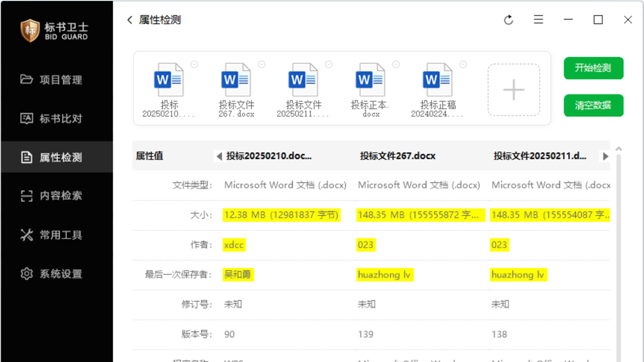Image resolution: width=644 pixels, height=362 pixels.
Task: Remove 投标正稿20240224 via its minus badge
Action: (462, 64)
